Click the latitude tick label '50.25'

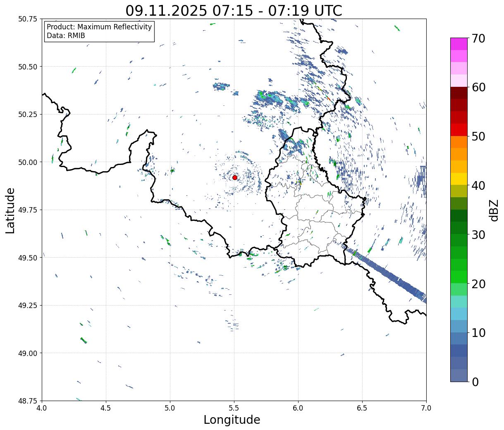click(28, 115)
